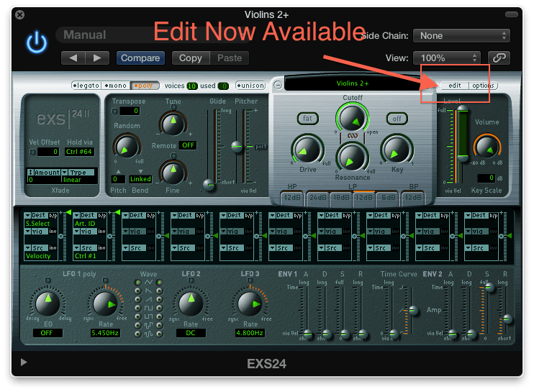Click the link chain icon button

(x=499, y=58)
